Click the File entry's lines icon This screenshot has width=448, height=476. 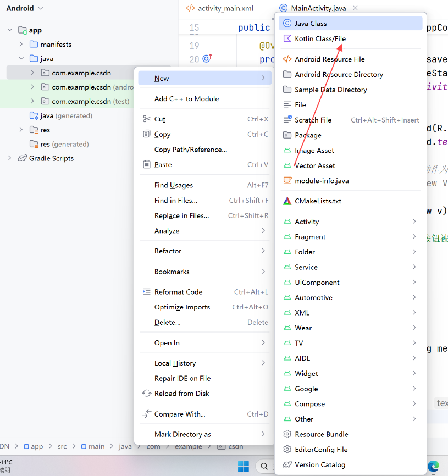coord(287,105)
